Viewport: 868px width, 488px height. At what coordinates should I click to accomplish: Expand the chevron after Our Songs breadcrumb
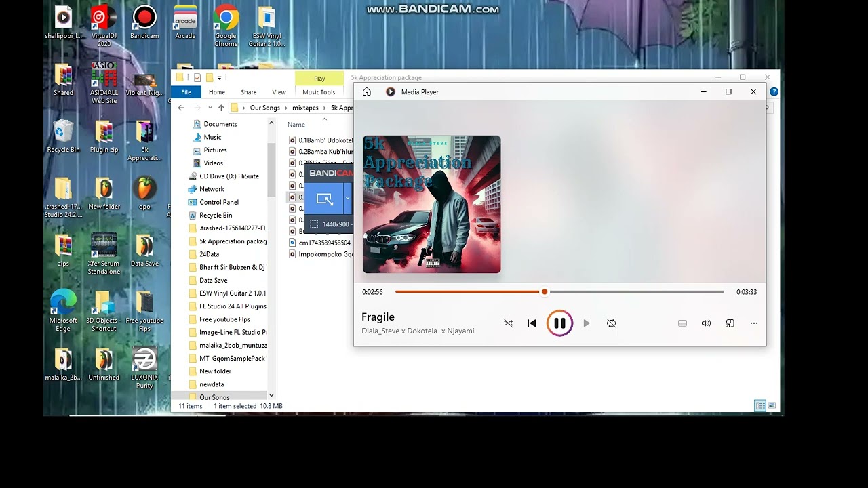click(285, 108)
